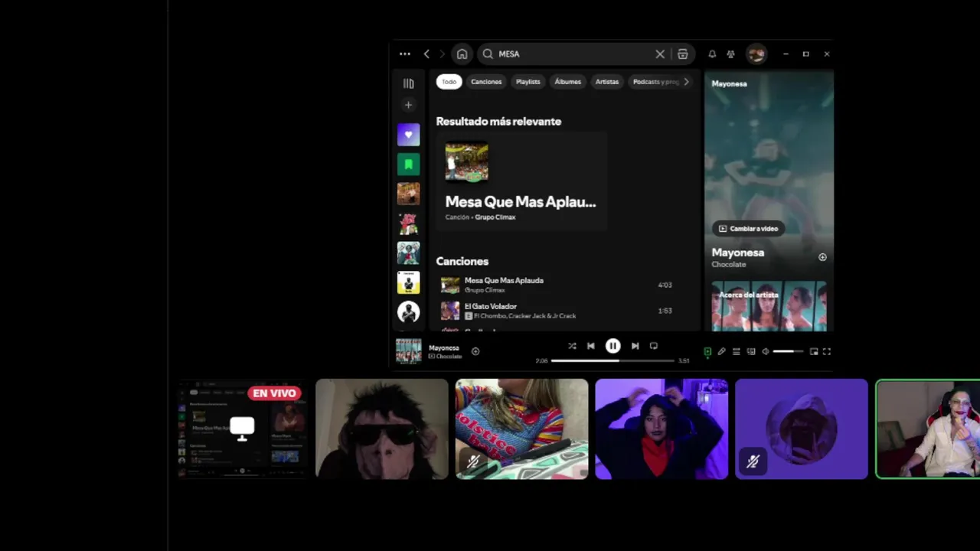Open top result Mesa Que Mas Aplauda card

click(x=521, y=181)
